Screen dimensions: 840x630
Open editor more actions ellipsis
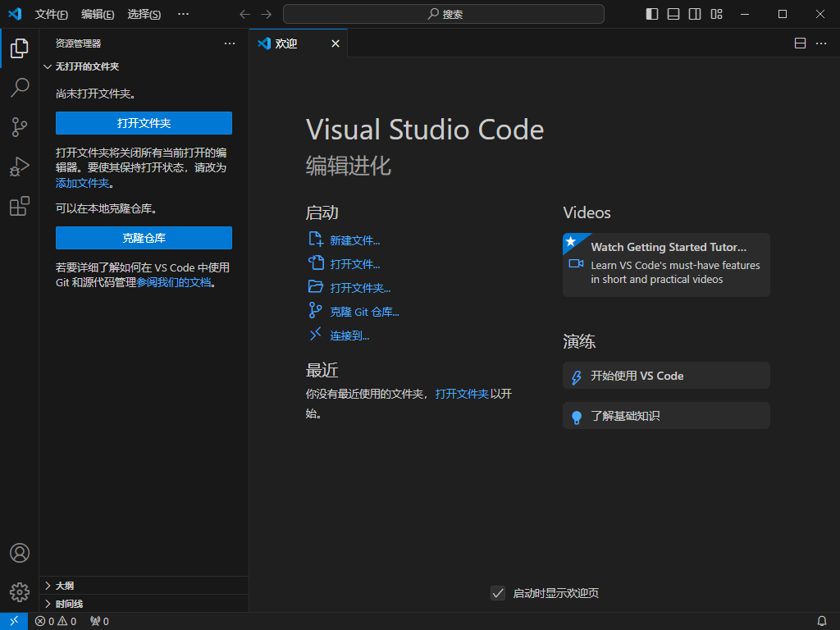[x=820, y=43]
